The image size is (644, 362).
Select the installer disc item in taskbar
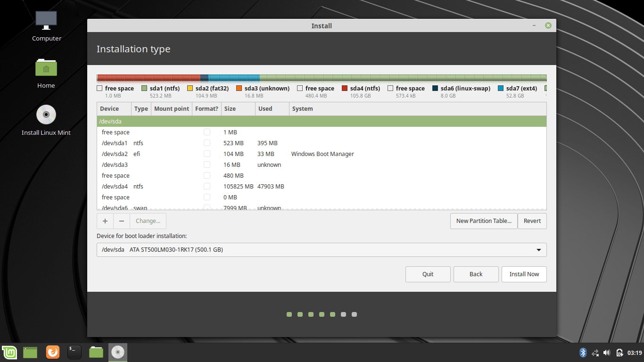click(118, 352)
